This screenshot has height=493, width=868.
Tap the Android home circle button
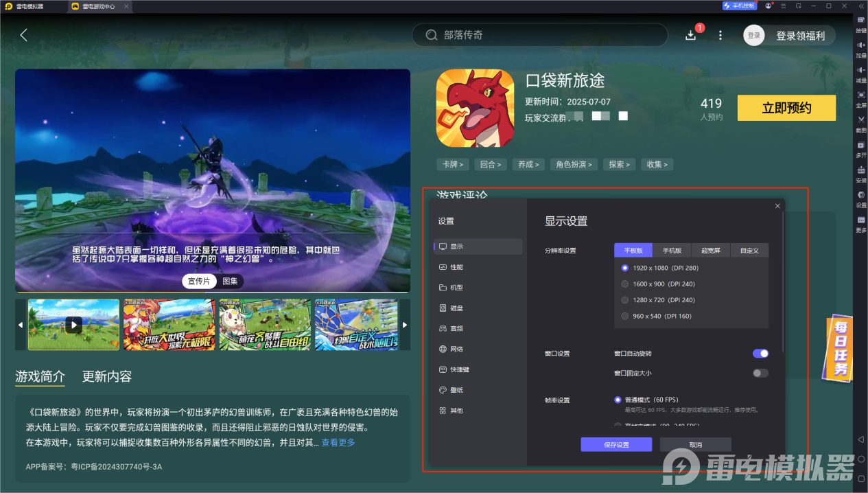click(x=860, y=459)
